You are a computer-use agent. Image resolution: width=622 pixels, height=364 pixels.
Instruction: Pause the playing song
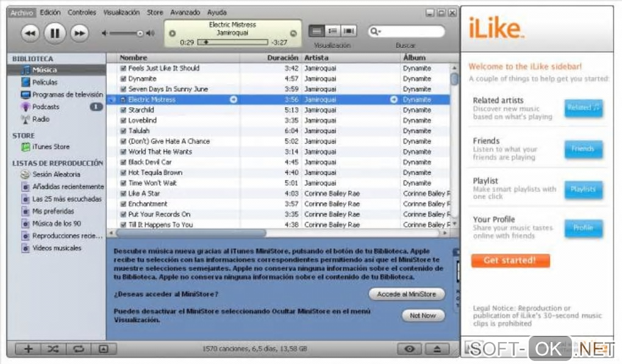(55, 33)
